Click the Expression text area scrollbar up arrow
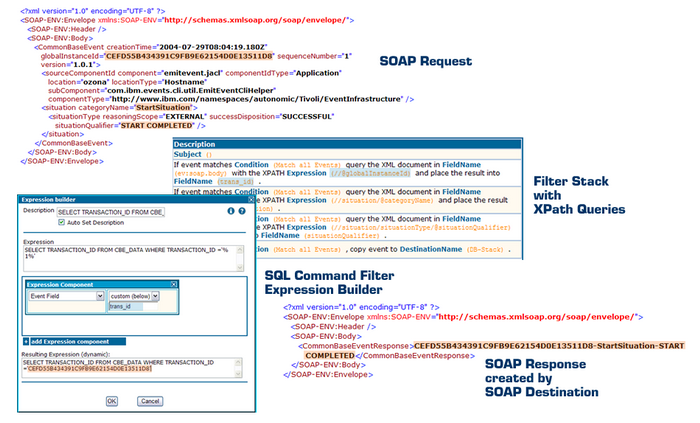700x423 pixels. pyautogui.click(x=240, y=249)
